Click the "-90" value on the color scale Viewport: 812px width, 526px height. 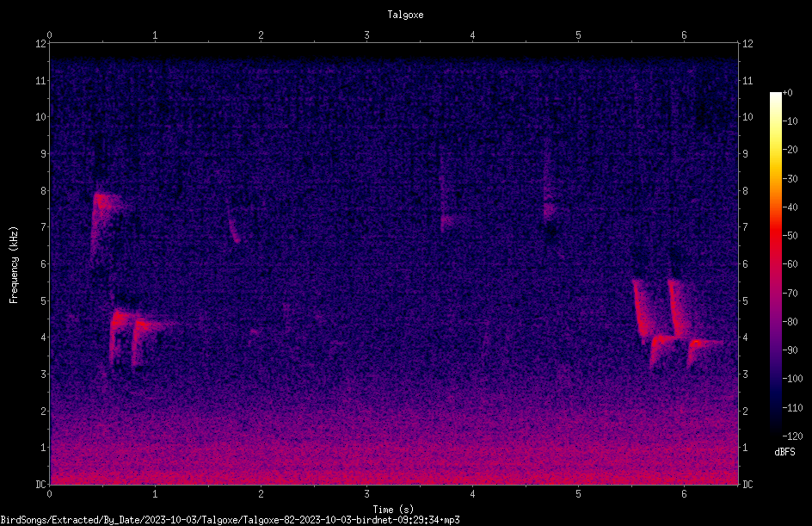click(x=790, y=350)
